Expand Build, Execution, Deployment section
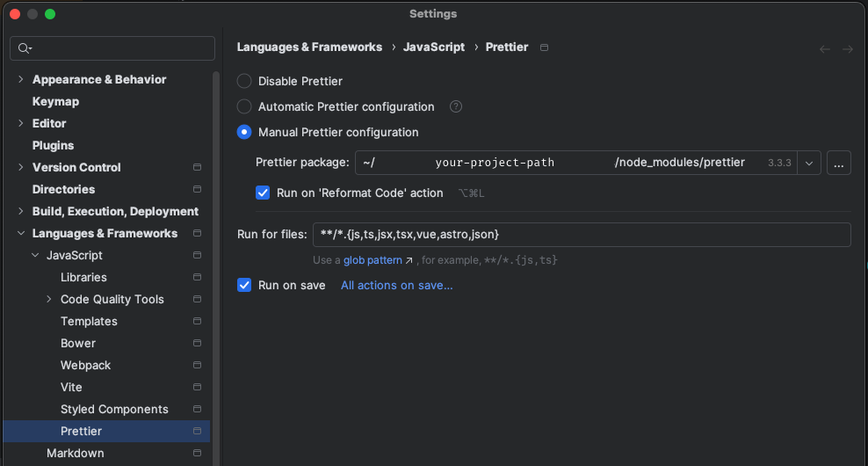The height and width of the screenshot is (466, 868). point(21,211)
